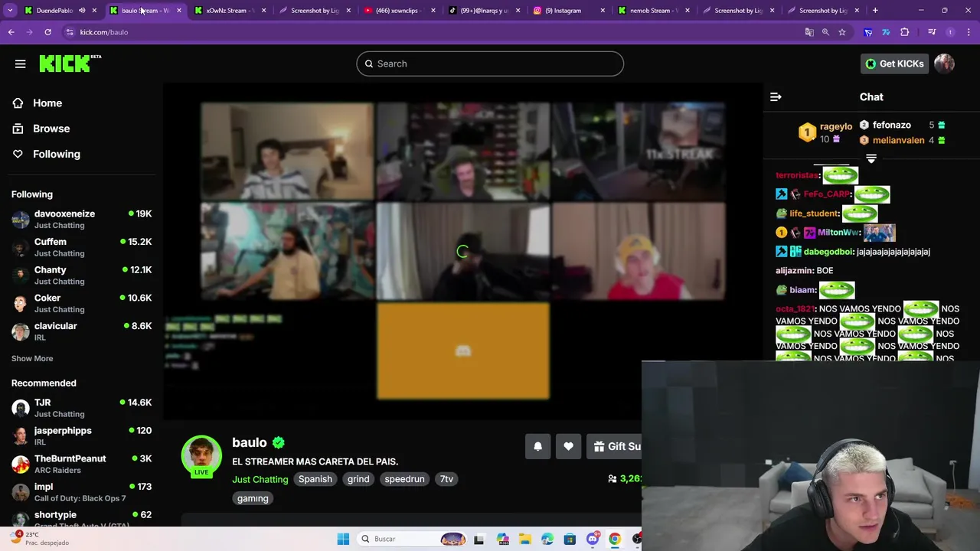This screenshot has height=551, width=980.
Task: Select the 7tv tag
Action: (x=446, y=479)
